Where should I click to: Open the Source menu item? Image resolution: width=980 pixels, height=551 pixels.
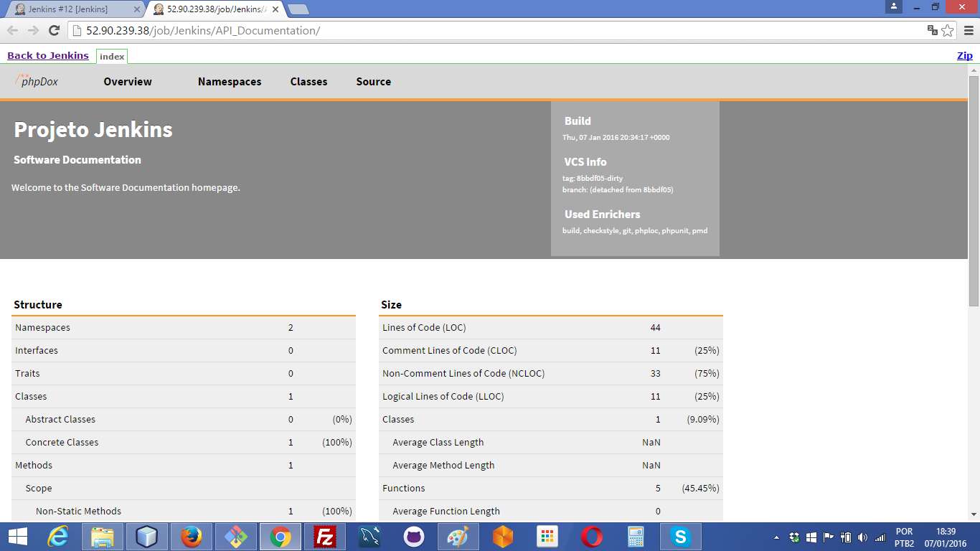pyautogui.click(x=374, y=82)
